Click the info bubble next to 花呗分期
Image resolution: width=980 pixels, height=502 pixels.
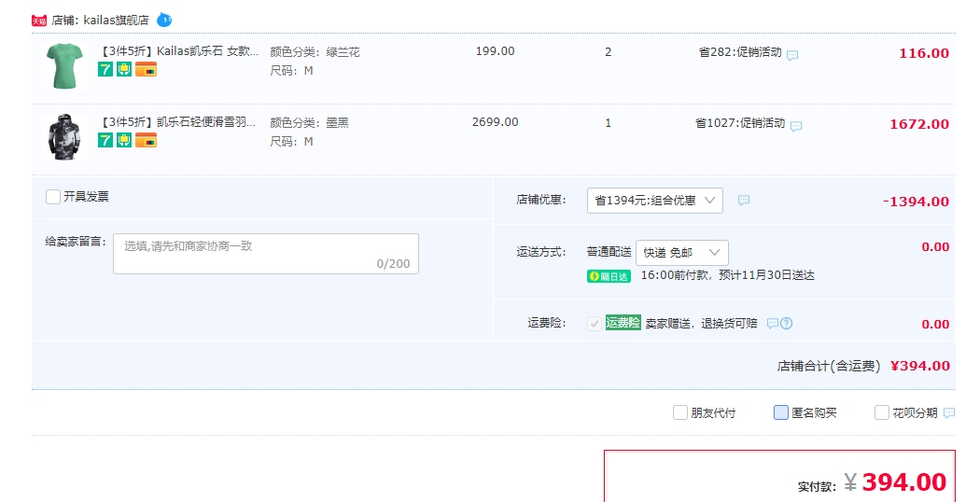pyautogui.click(x=949, y=412)
